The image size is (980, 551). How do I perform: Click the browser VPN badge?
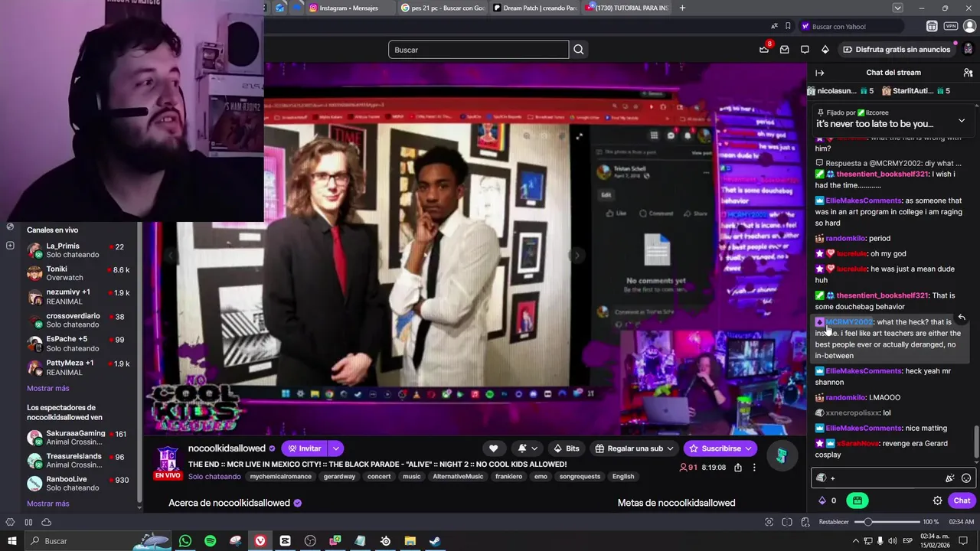[950, 26]
